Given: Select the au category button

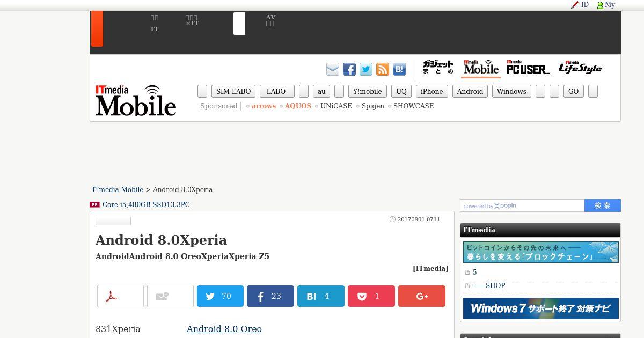Looking at the screenshot, I should [x=321, y=91].
